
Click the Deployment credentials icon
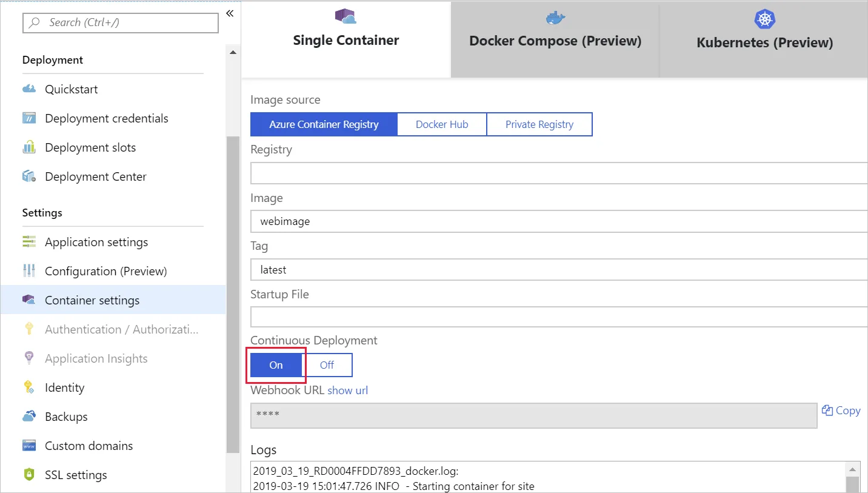29,118
